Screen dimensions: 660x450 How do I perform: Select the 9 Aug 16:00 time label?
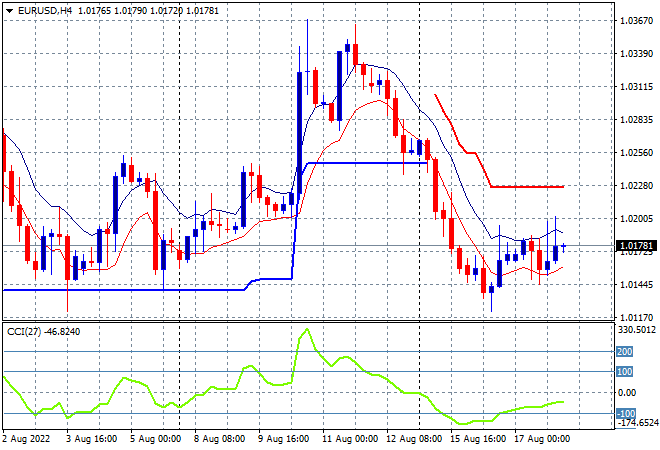(x=283, y=439)
